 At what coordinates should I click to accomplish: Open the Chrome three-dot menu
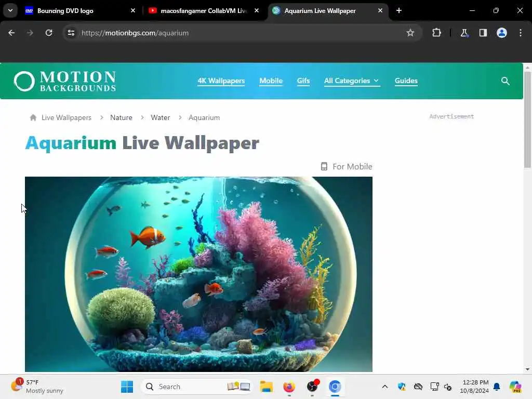521,33
